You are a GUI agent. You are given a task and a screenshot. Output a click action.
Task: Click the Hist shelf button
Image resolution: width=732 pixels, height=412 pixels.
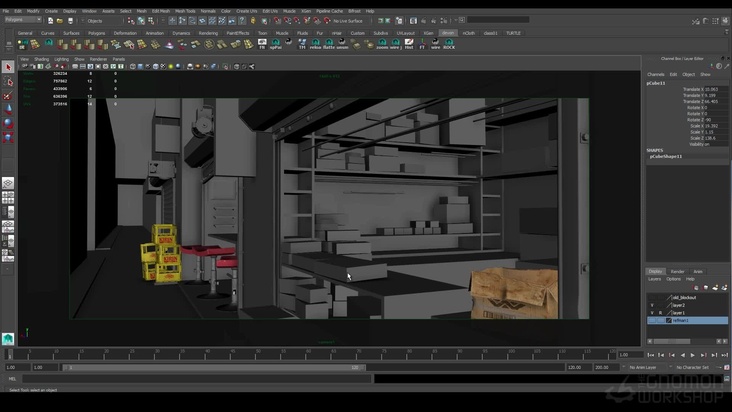[x=409, y=44]
